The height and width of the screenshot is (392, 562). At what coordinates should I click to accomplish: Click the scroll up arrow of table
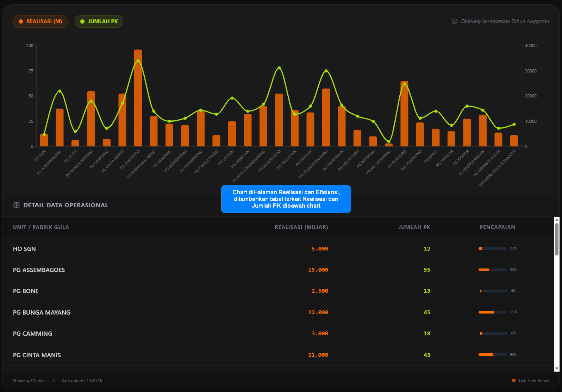point(557,220)
